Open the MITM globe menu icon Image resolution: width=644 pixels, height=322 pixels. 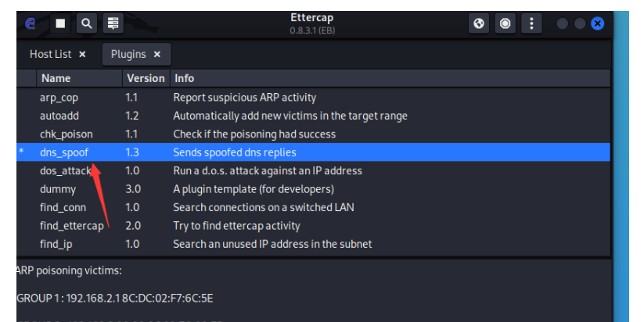coord(479,23)
